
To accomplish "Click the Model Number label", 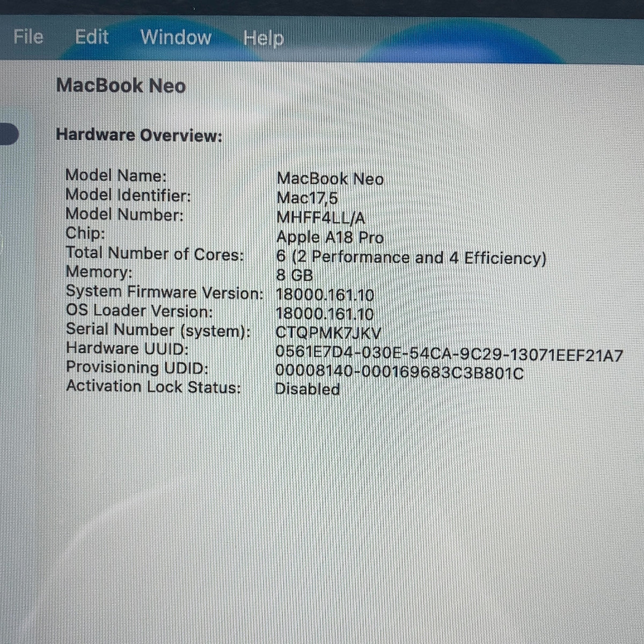I will [x=124, y=215].
